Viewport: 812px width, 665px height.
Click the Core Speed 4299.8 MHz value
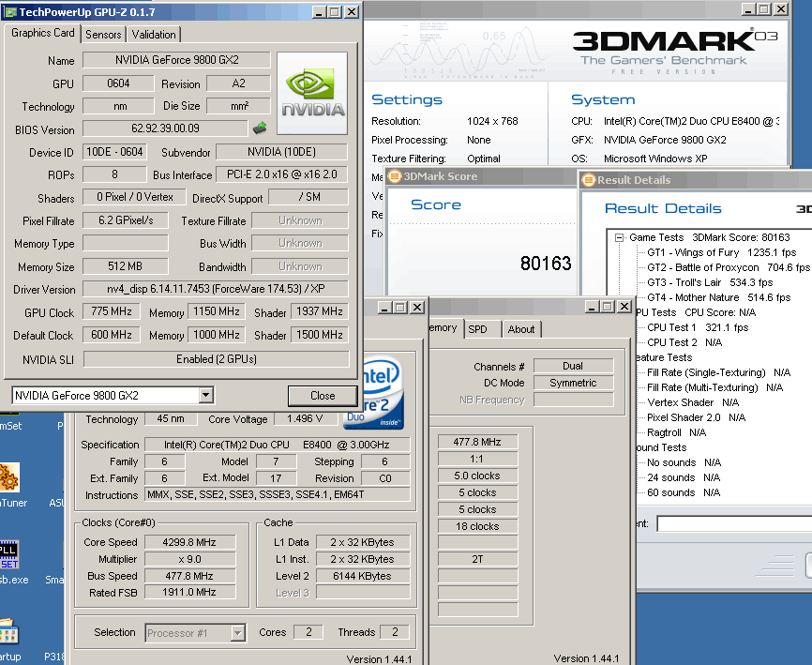click(189, 542)
